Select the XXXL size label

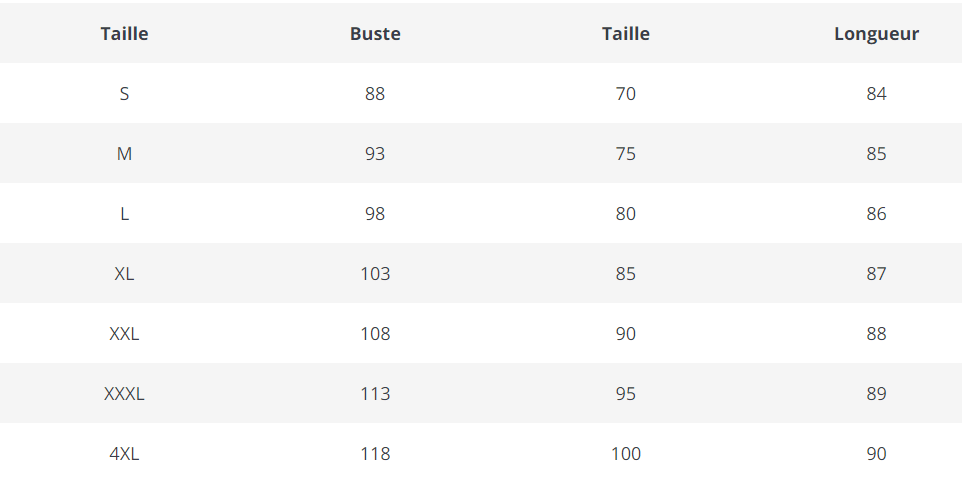pos(124,394)
